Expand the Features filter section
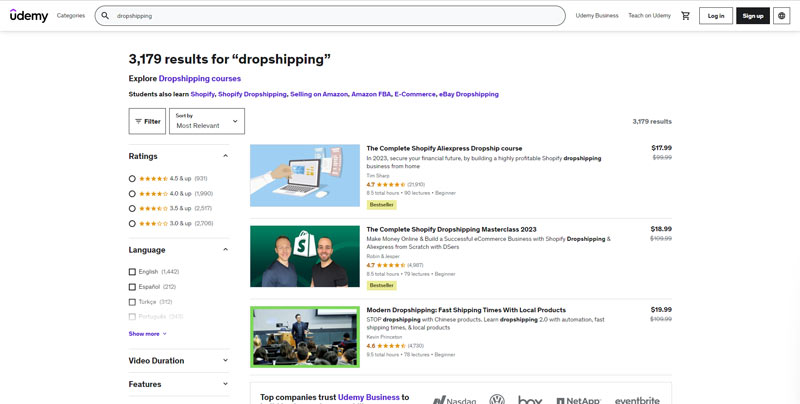Image resolution: width=800 pixels, height=404 pixels. click(x=225, y=384)
